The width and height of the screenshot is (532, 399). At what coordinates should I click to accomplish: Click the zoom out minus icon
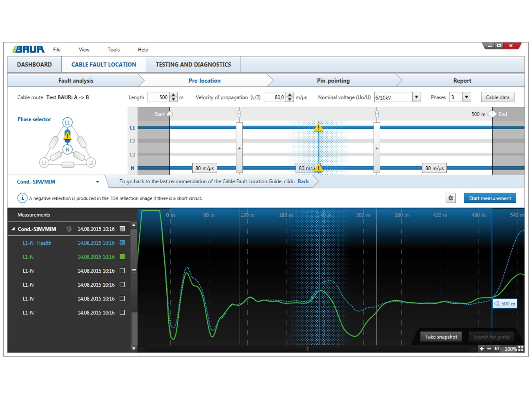(489, 349)
